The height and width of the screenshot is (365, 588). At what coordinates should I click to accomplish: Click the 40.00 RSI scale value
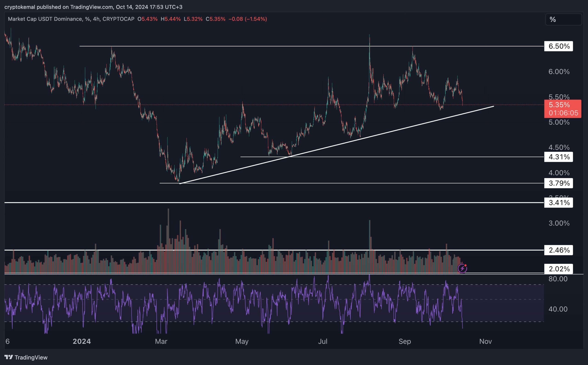point(558,309)
